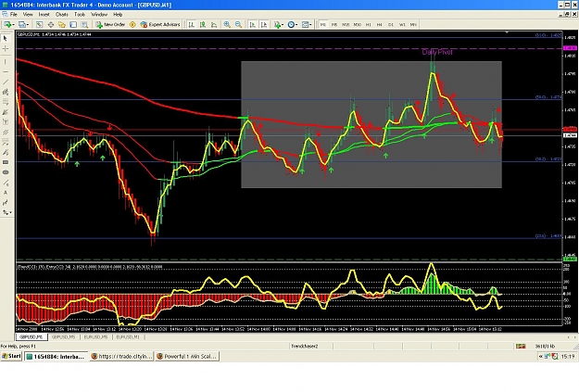This screenshot has width=579, height=392.
Task: Click the connection status bars icon
Action: [x=521, y=347]
